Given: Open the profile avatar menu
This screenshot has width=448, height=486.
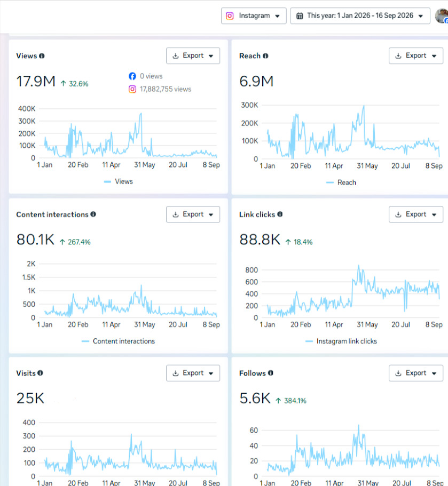Looking at the screenshot, I should [x=442, y=16].
